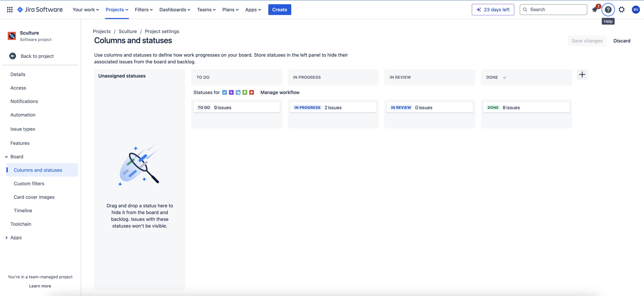Click the Create button
Image resolution: width=644 pixels, height=296 pixels.
(279, 9)
